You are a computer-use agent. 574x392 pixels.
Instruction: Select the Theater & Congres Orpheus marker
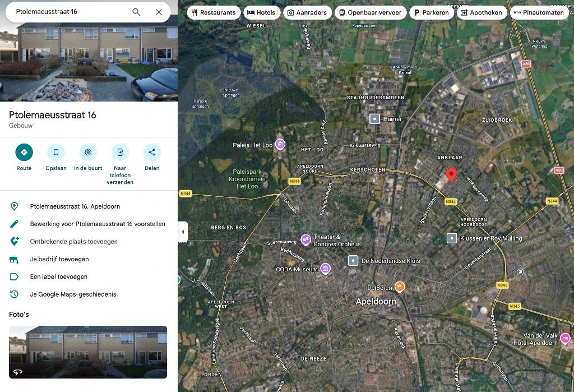tap(305, 239)
